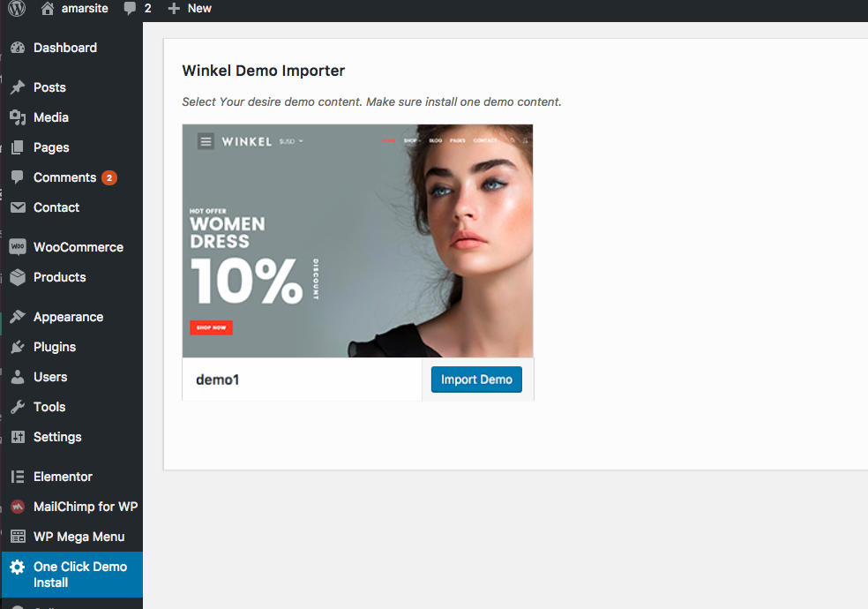Click the Appearance paintbrush icon
The width and height of the screenshot is (868, 609).
[x=18, y=317]
